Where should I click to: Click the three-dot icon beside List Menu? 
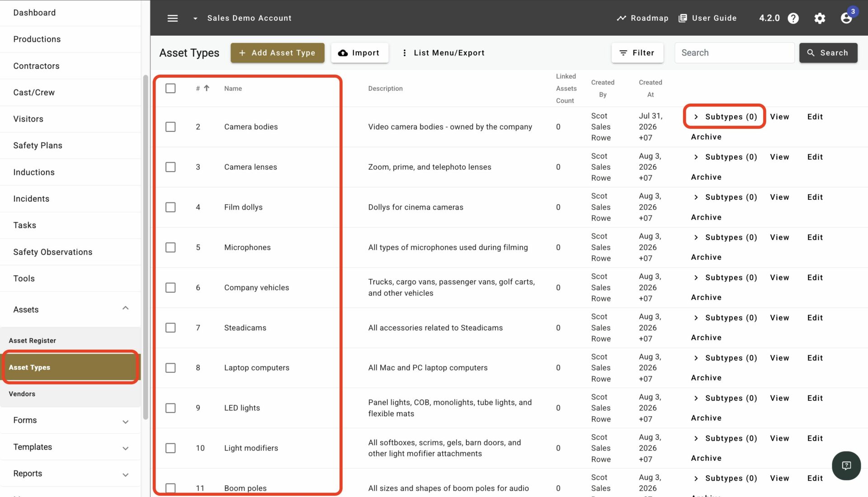[404, 53]
